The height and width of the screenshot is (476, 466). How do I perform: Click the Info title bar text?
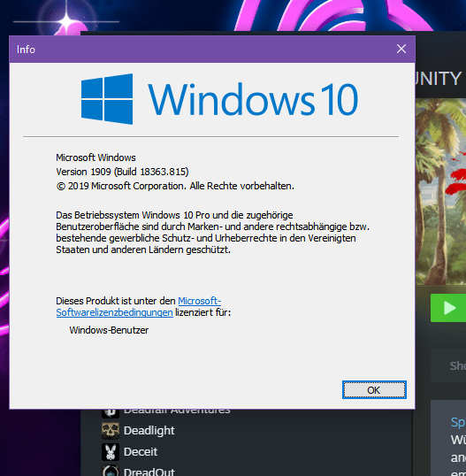click(x=26, y=50)
